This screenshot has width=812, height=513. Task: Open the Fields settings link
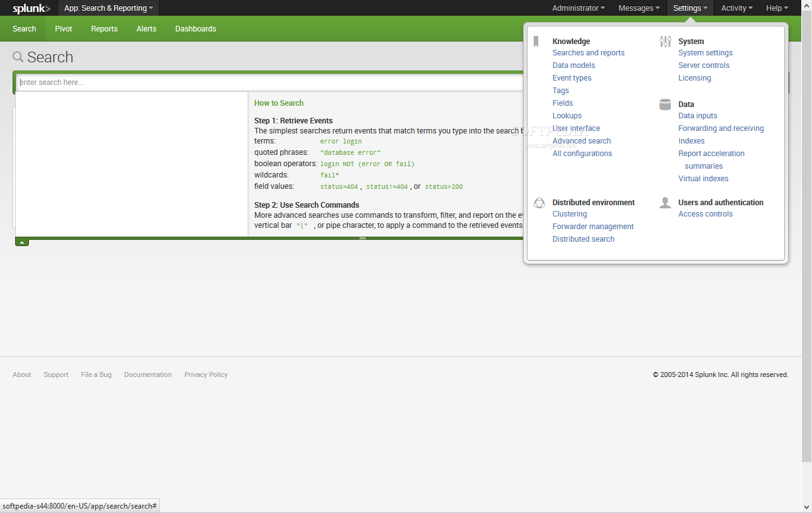click(563, 103)
